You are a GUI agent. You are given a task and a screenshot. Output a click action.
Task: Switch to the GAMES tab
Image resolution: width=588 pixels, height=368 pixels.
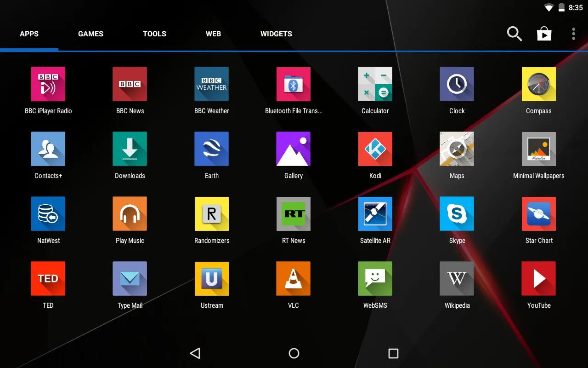pyautogui.click(x=90, y=34)
